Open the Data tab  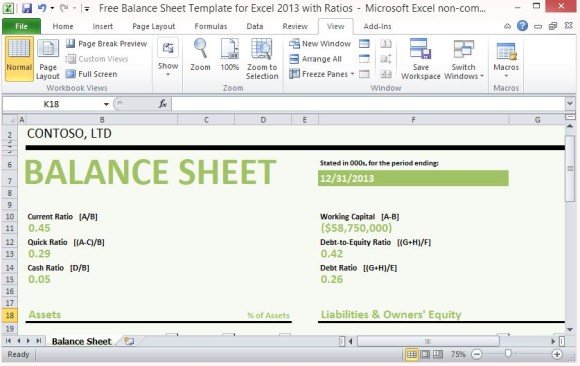(255, 26)
